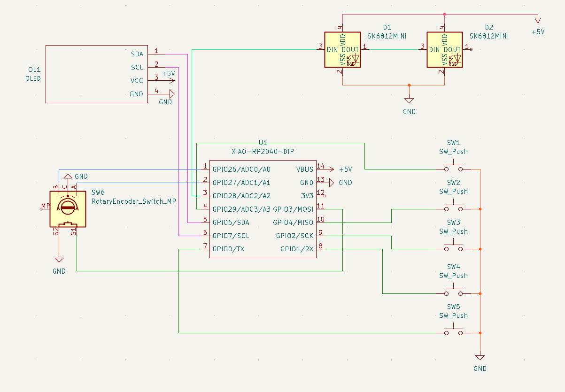Click the GPIO6/SDA pin label
This screenshot has height=392, width=565.
[231, 222]
